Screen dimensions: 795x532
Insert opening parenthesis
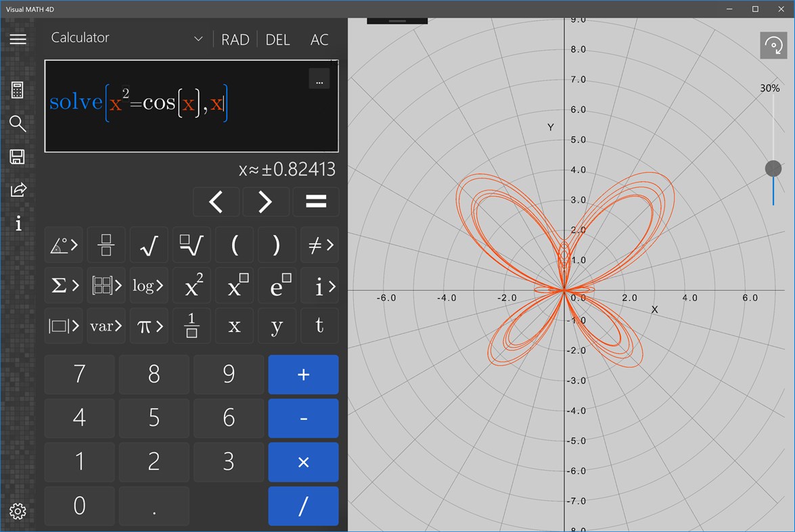234,245
